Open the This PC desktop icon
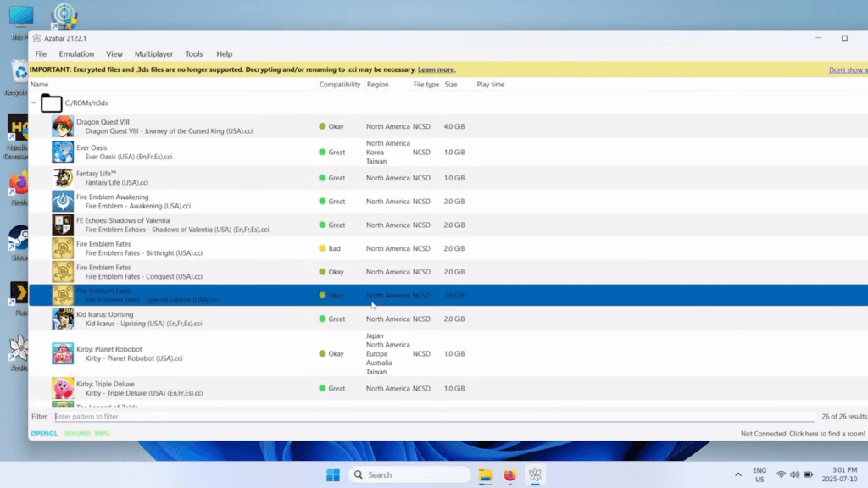Viewport: 868px width, 488px height. (x=20, y=22)
